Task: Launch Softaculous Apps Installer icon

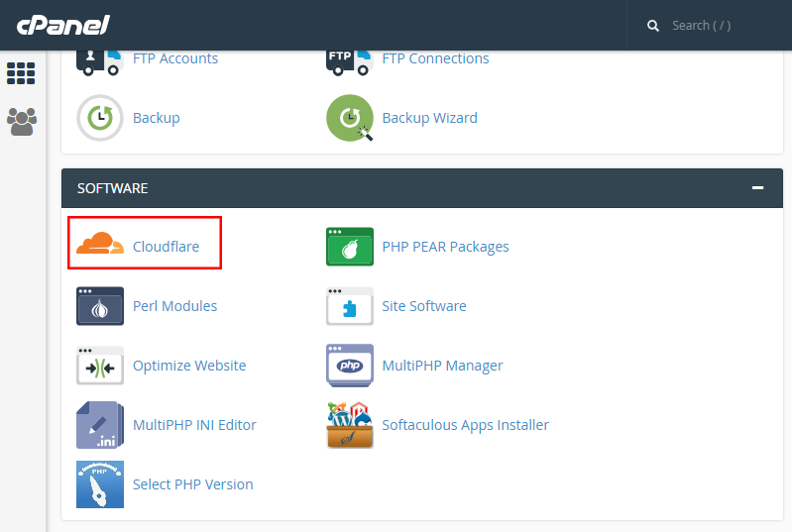Action: point(349,425)
